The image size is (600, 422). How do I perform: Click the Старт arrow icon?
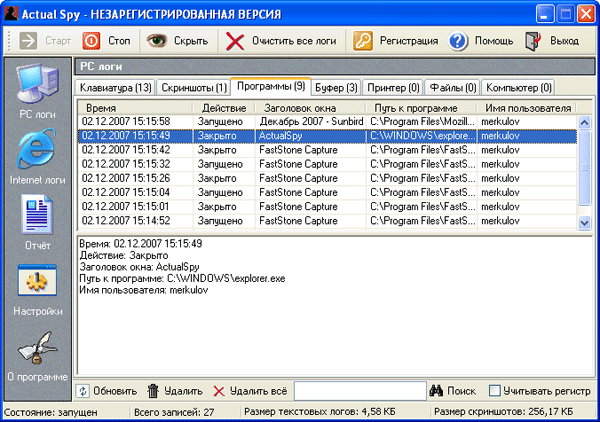pos(28,41)
